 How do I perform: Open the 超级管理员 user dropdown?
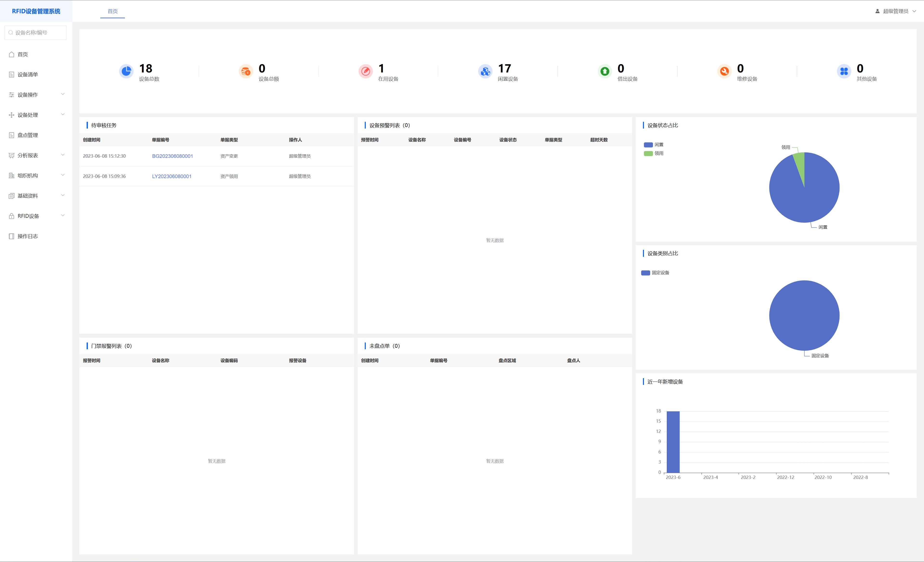(x=896, y=11)
